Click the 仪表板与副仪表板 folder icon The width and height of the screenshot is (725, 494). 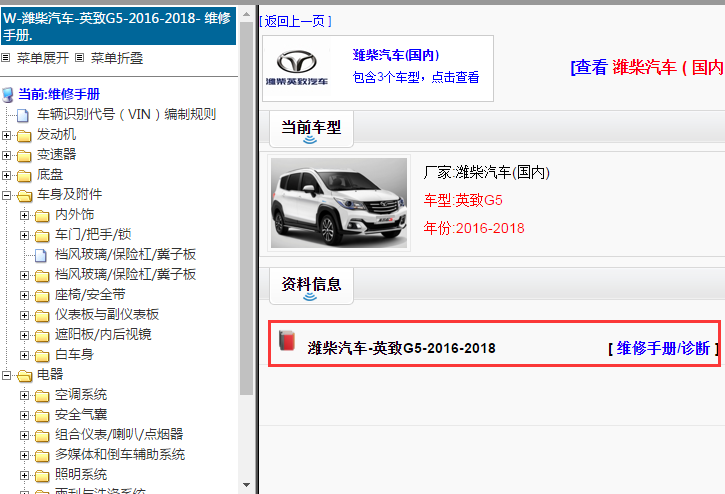pyautogui.click(x=42, y=315)
